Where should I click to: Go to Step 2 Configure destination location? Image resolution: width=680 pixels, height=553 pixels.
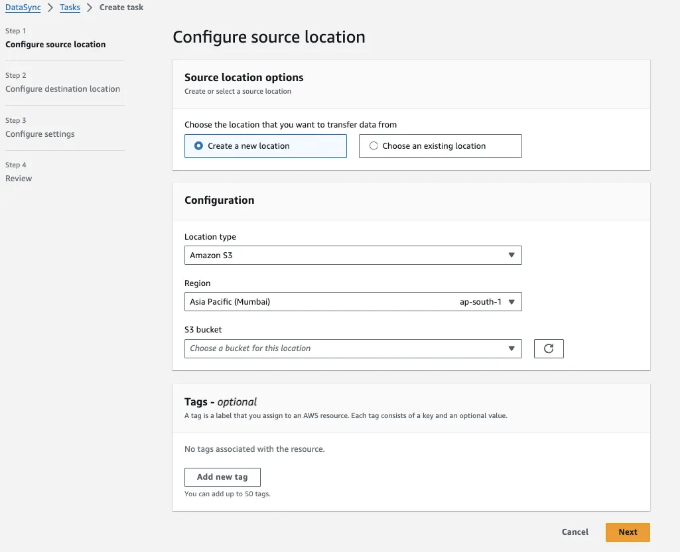click(63, 89)
